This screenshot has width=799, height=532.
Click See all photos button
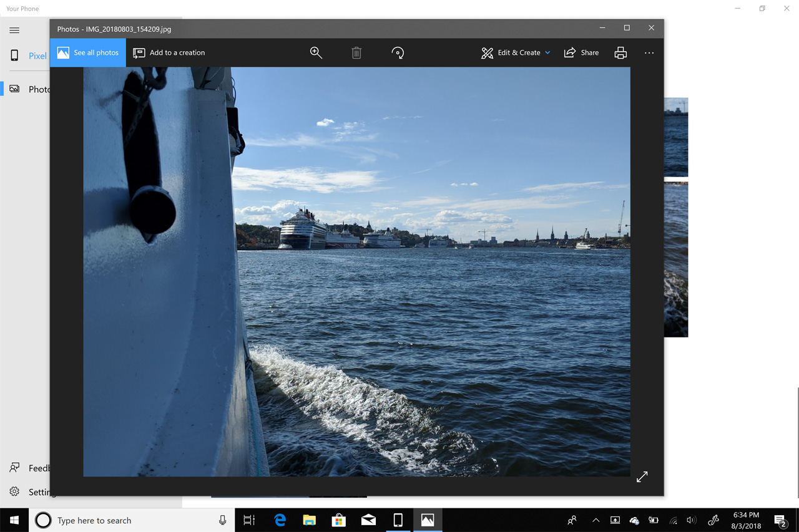(88, 53)
